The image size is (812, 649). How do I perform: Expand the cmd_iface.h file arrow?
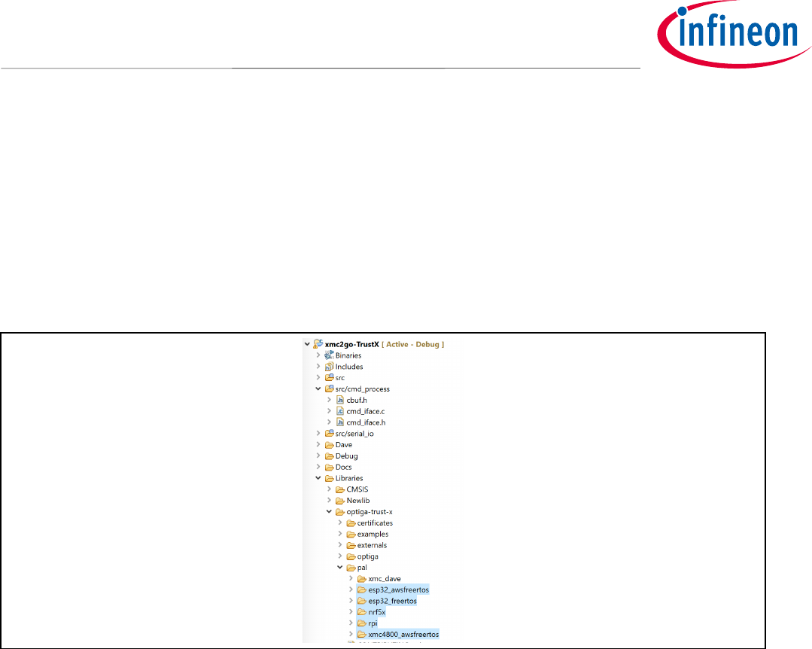coord(329,422)
